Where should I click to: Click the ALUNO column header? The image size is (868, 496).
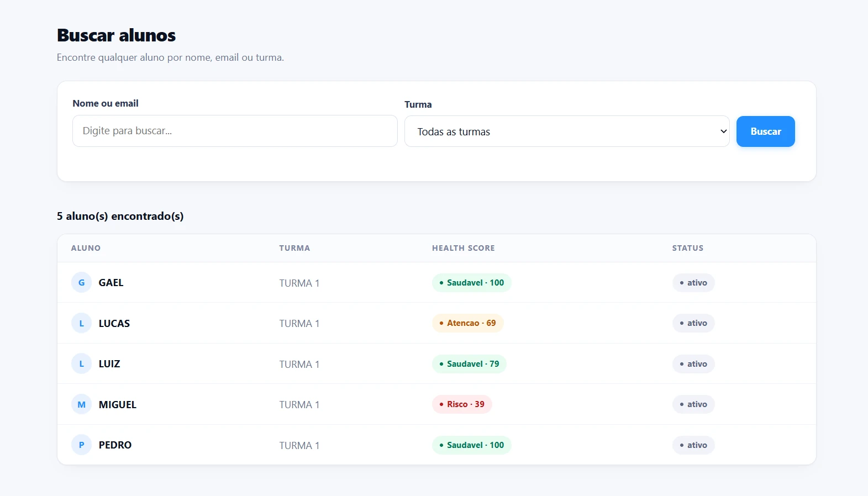pyautogui.click(x=86, y=248)
